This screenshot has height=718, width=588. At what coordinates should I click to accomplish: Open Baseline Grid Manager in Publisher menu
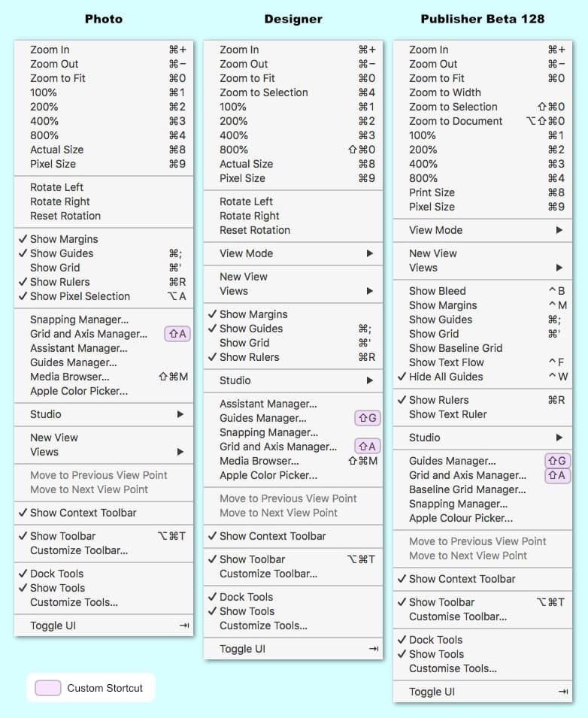pyautogui.click(x=483, y=489)
